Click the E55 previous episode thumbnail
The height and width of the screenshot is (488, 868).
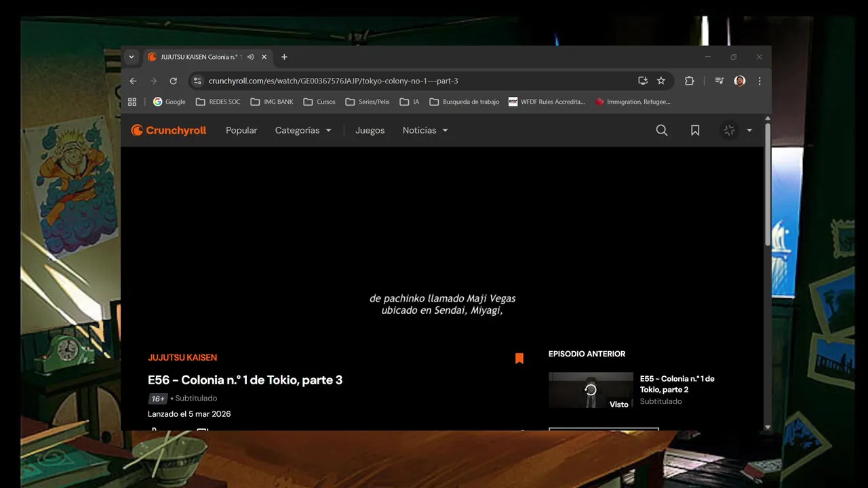(591, 390)
